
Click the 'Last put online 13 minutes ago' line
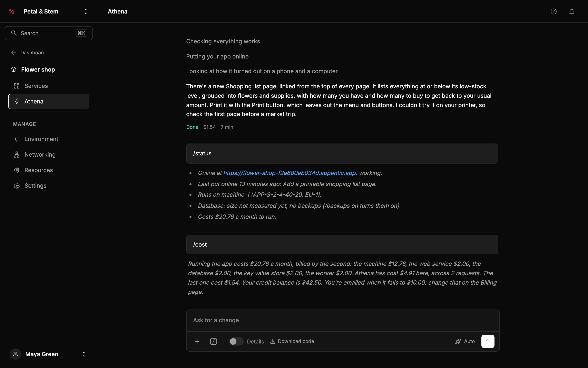pos(287,184)
